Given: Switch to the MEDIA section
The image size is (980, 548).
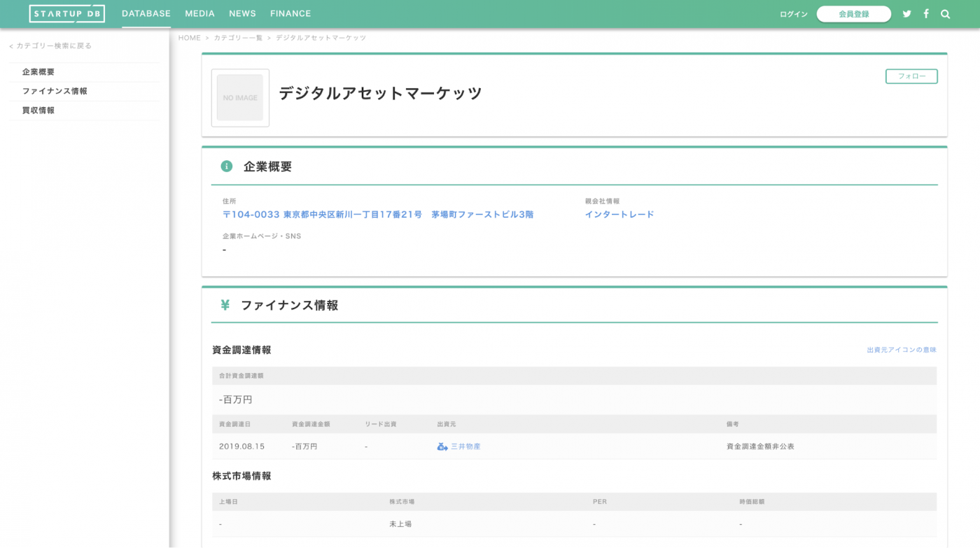Looking at the screenshot, I should point(199,13).
